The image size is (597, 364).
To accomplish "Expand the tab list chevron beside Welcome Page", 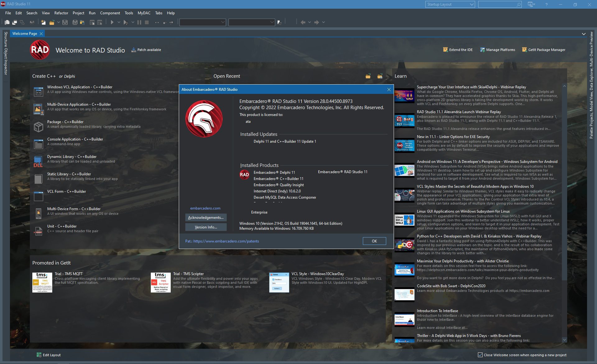I will tap(584, 34).
